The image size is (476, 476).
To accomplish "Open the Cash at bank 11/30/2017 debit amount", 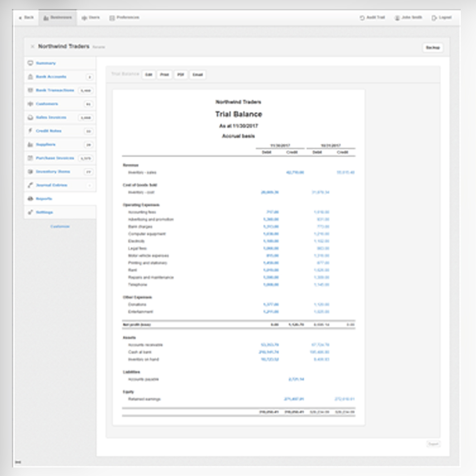I will 268,352.
